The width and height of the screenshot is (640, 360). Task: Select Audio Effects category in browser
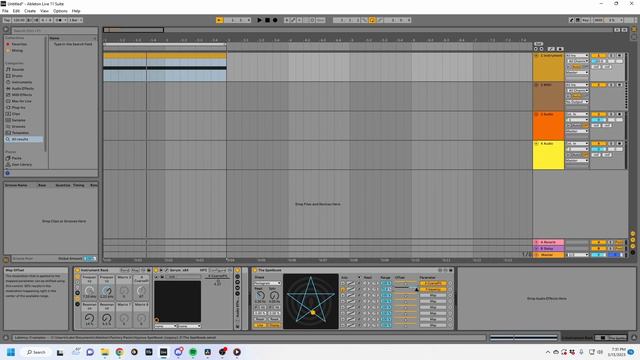point(22,89)
